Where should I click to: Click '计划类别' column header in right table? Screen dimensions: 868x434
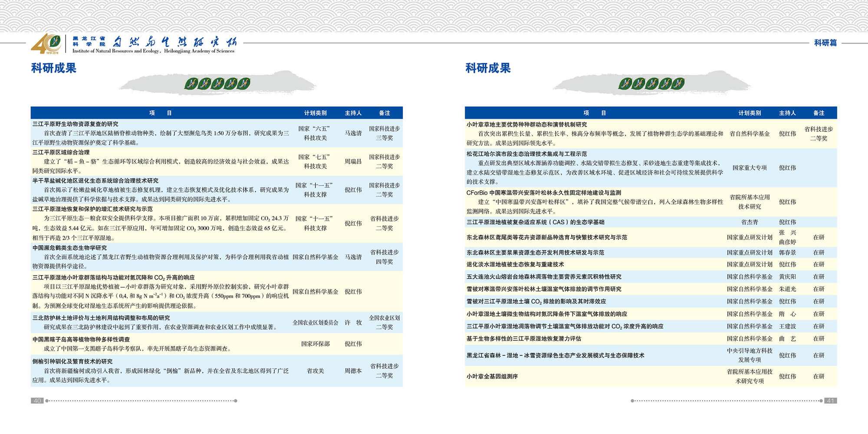(x=750, y=113)
